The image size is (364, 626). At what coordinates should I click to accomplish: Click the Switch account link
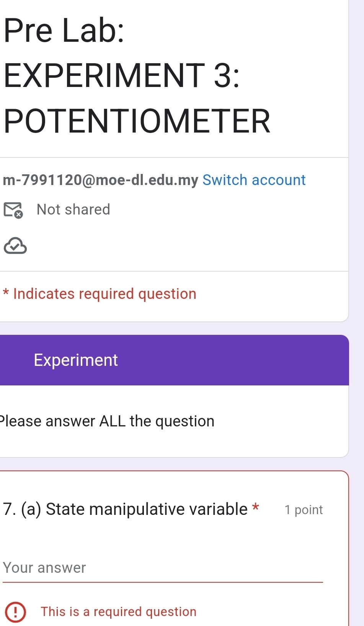pyautogui.click(x=254, y=180)
